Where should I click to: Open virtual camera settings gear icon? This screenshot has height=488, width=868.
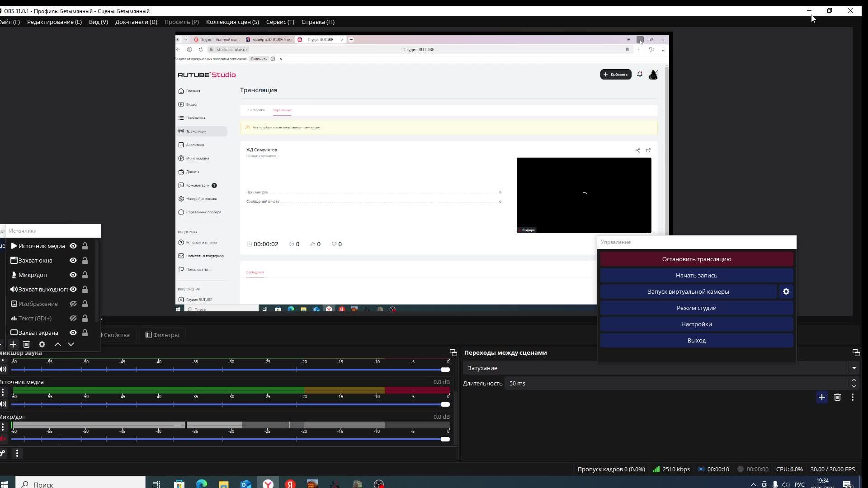pos(786,291)
